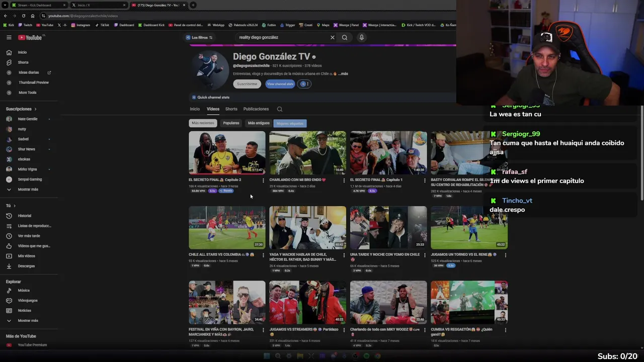The width and height of the screenshot is (644, 362).
Task: Open the TikTok bookmark
Action: click(x=102, y=25)
